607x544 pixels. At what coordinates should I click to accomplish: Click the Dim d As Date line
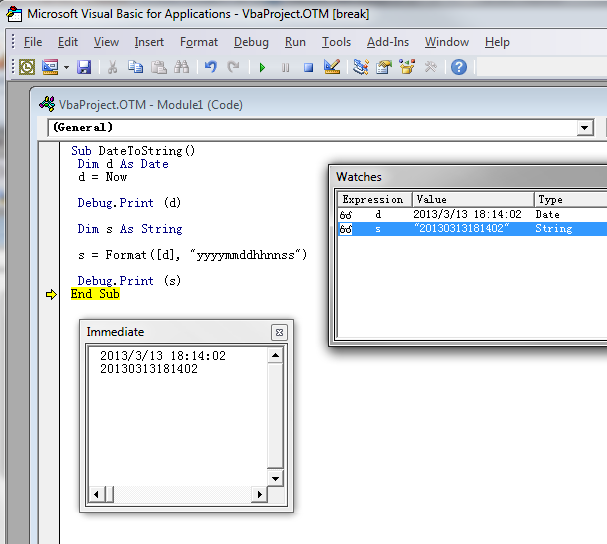pos(123,164)
